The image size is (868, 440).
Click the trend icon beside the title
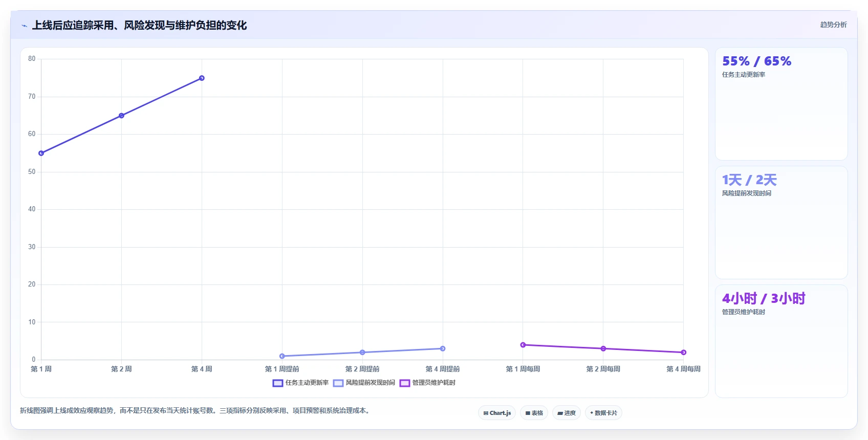24,26
